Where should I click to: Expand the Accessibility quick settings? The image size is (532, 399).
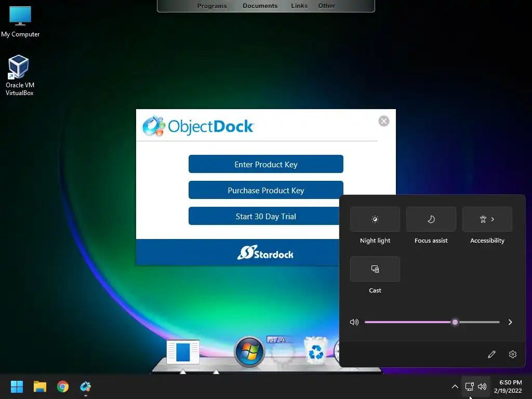tap(487, 219)
